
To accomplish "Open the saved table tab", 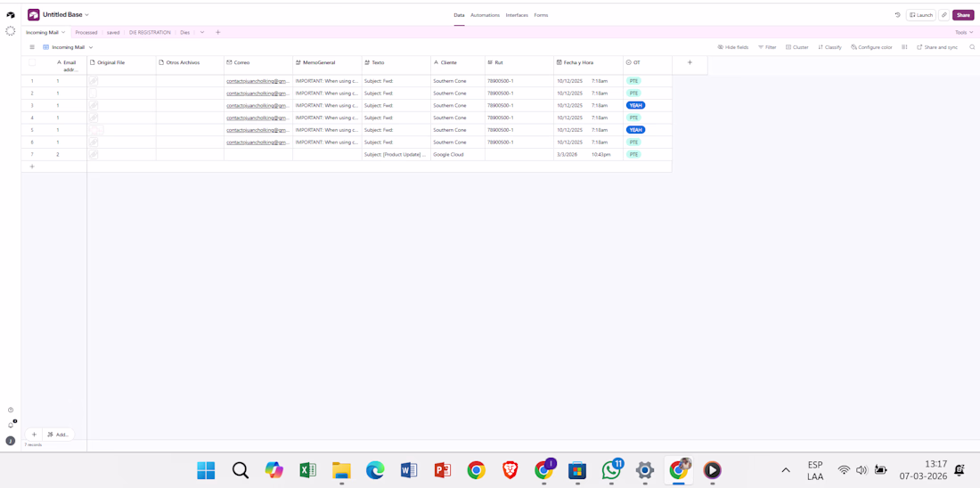I will pyautogui.click(x=113, y=32).
